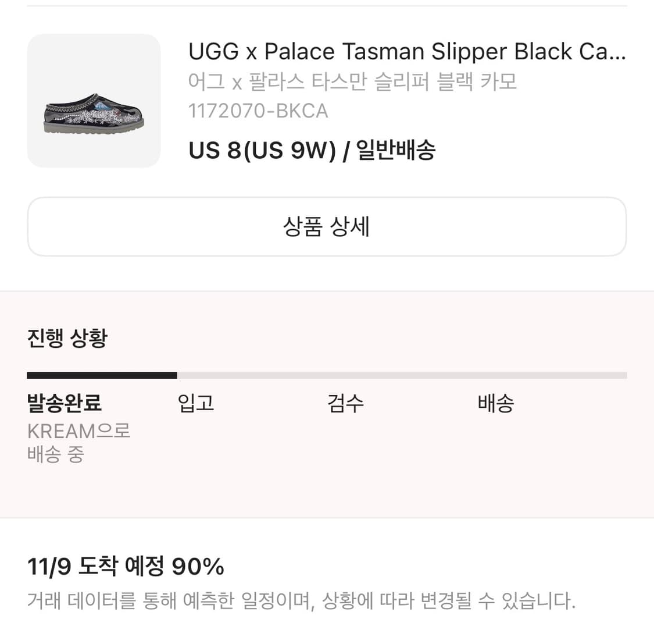Select the 발송완료 shipping status stage

(x=64, y=403)
